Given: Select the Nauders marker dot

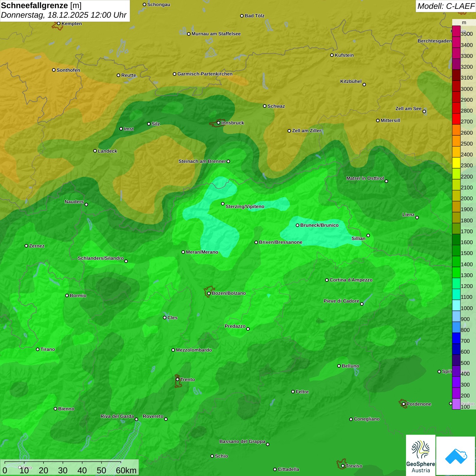Looking at the screenshot, I should [x=86, y=204].
